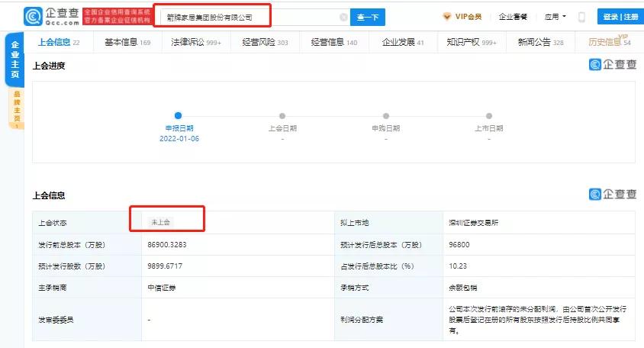Click the 拟上市地 label

355,223
